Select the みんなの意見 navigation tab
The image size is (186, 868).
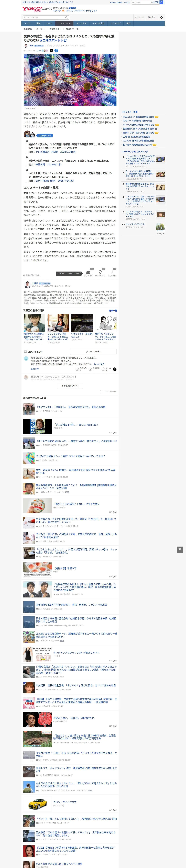click(x=99, y=24)
